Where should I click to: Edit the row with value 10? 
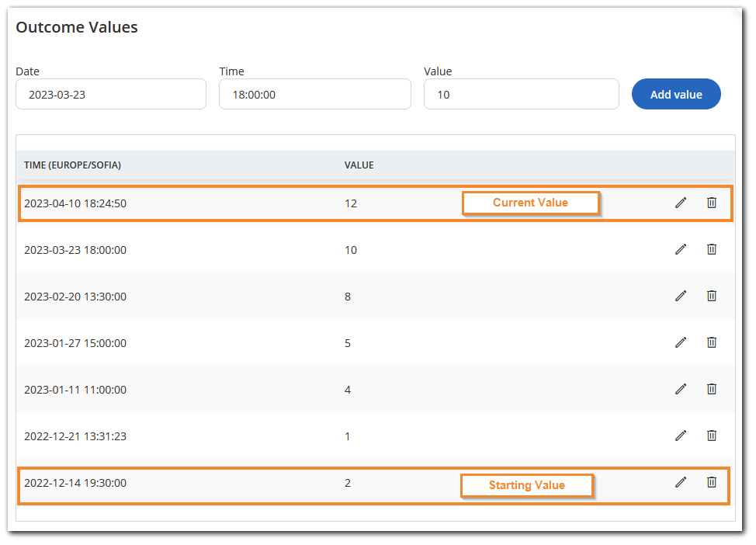click(x=680, y=249)
